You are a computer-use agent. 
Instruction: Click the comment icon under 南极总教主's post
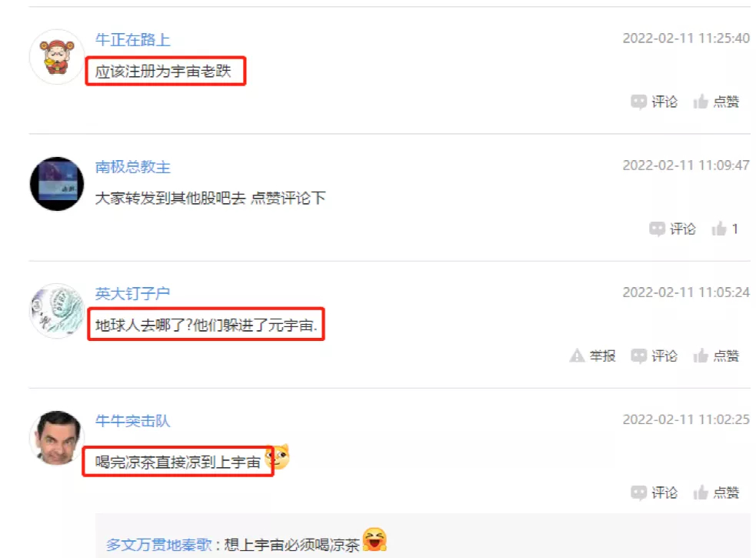672,229
